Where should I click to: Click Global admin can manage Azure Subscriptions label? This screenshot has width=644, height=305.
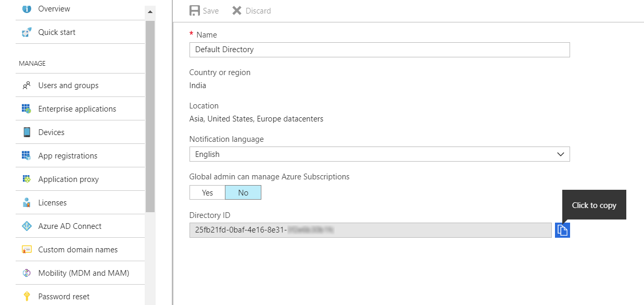point(270,177)
